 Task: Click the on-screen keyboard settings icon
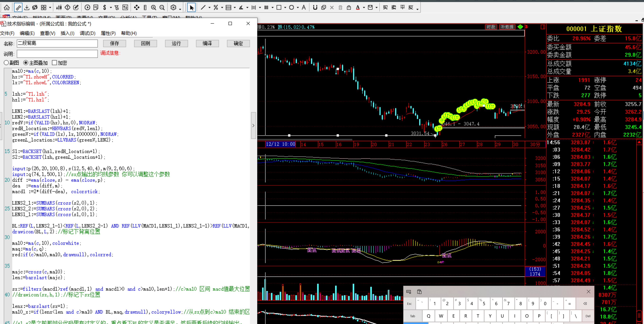[x=409, y=292]
